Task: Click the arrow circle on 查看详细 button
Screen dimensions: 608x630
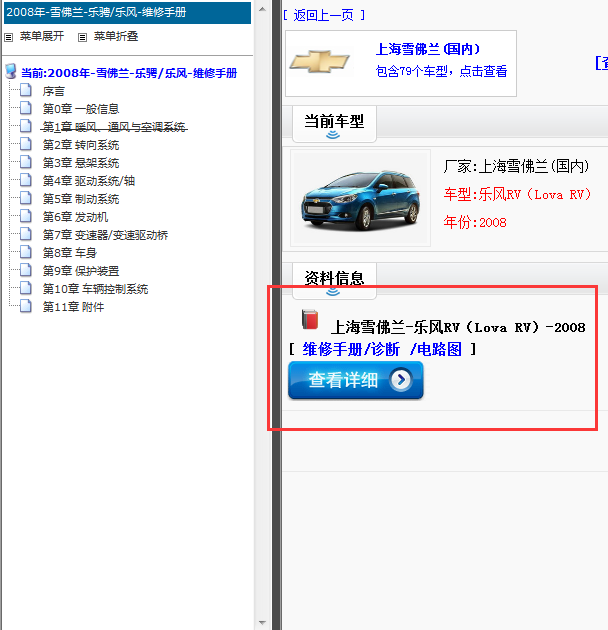Action: (x=401, y=379)
